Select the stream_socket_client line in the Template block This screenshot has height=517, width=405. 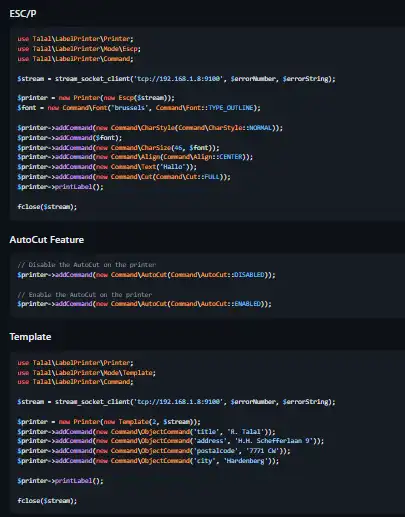pyautogui.click(x=176, y=402)
